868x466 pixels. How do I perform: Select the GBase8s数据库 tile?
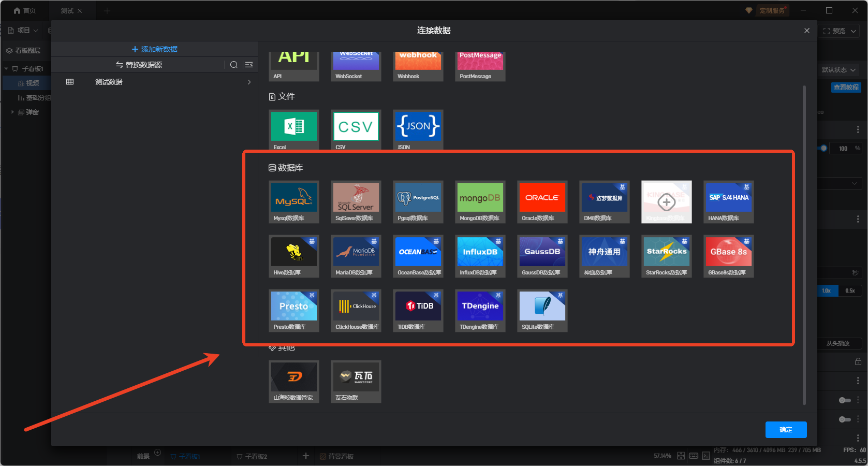tap(729, 256)
